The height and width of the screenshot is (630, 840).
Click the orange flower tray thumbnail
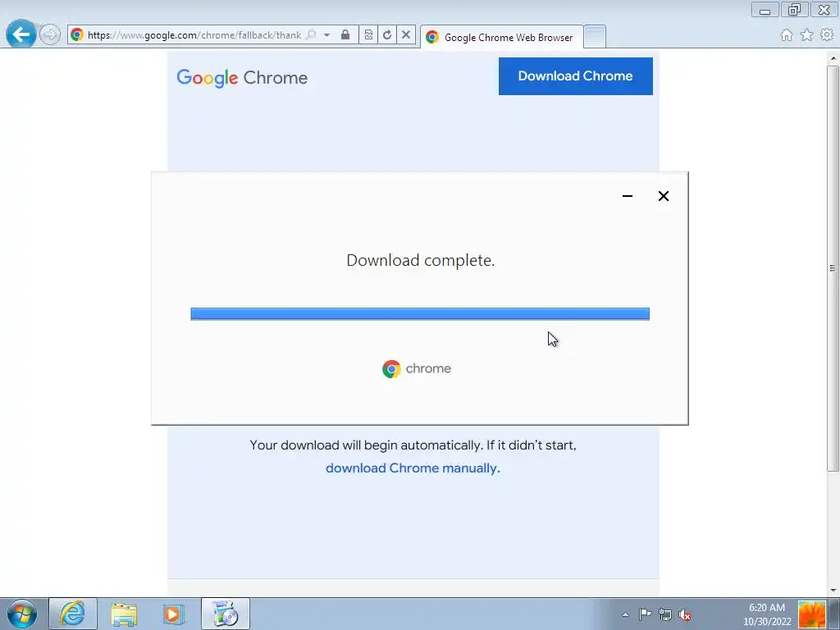811,614
